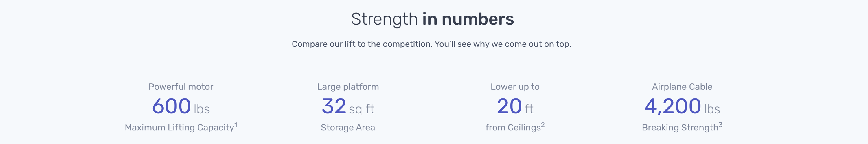Click the 'Strength in numbers' heading
Screen dimensions: 868x144
click(432, 19)
